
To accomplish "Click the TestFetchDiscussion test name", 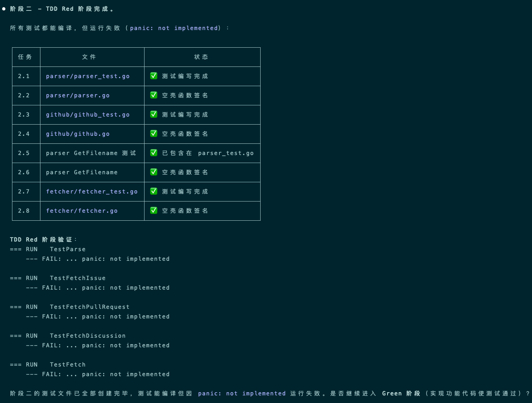I will pyautogui.click(x=88, y=336).
